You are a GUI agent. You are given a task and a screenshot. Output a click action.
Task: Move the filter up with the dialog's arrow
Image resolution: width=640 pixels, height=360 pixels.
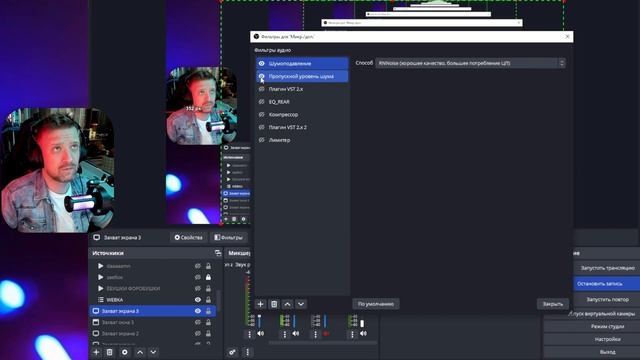tap(287, 304)
